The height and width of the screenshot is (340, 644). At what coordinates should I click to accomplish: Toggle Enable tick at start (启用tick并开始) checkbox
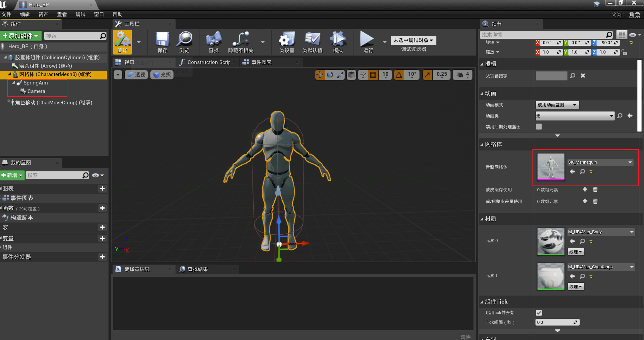(x=539, y=313)
